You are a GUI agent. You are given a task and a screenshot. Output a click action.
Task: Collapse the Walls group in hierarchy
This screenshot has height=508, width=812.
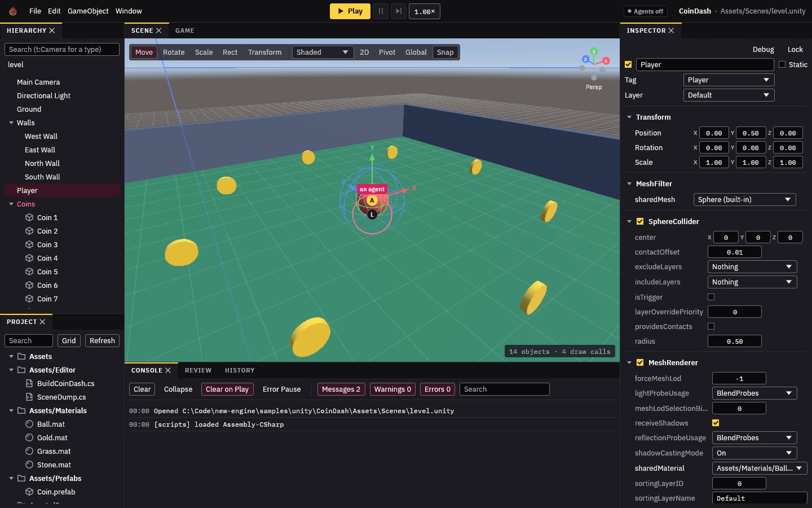[x=11, y=122]
